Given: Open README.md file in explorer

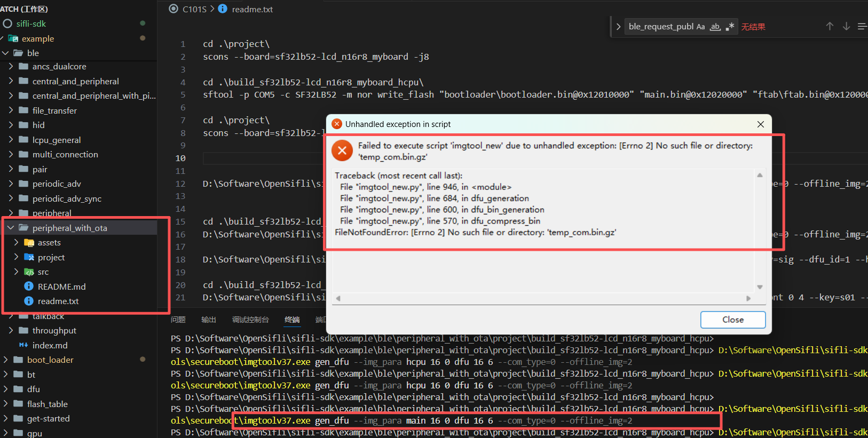Looking at the screenshot, I should (x=61, y=286).
